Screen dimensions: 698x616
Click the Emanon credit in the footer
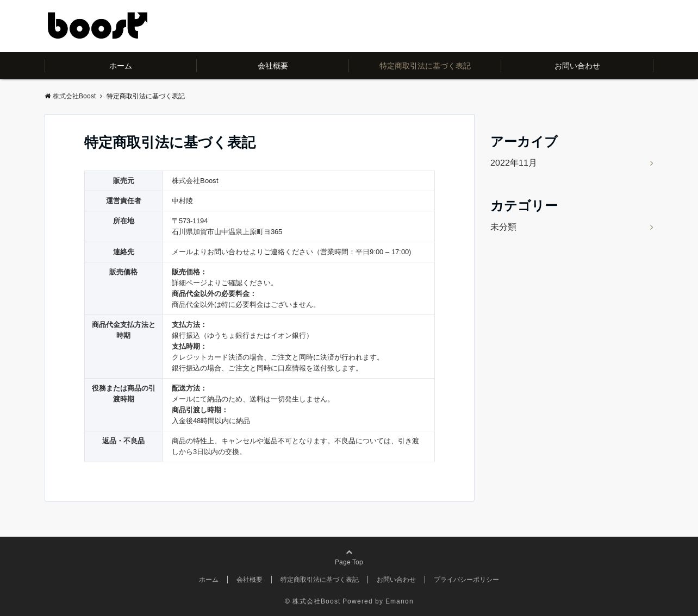click(x=400, y=601)
